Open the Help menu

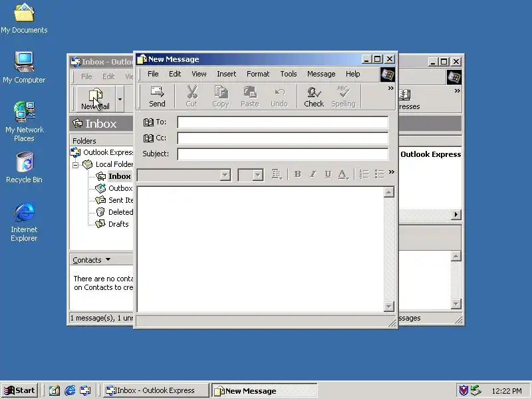coord(353,74)
